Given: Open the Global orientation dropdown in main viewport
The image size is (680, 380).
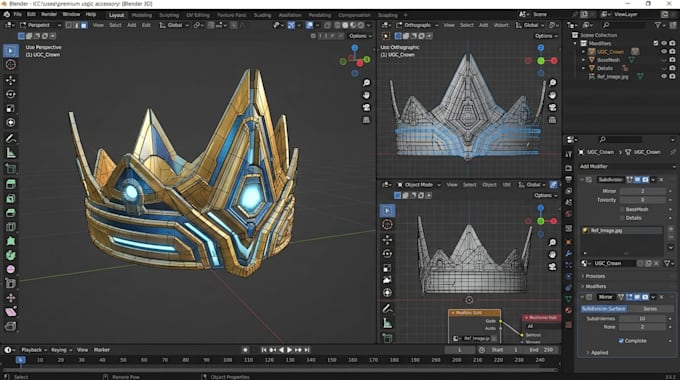Looking at the screenshot, I should [x=174, y=25].
